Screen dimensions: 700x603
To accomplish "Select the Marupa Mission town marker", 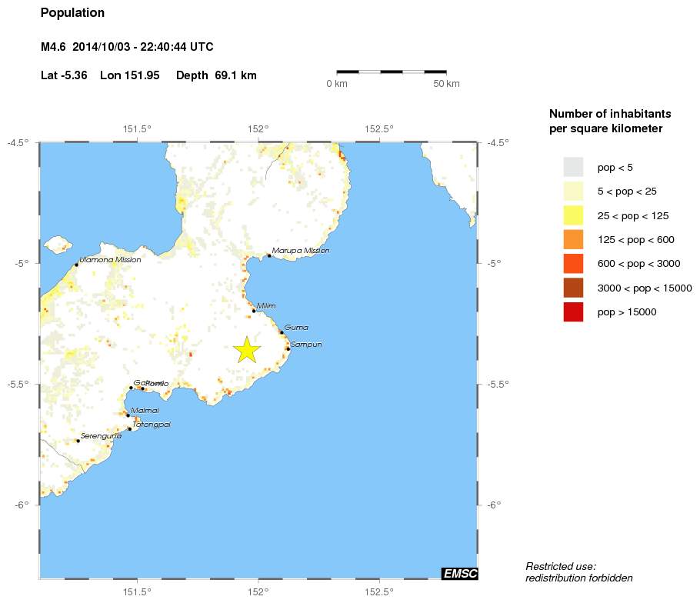I will [x=268, y=255].
